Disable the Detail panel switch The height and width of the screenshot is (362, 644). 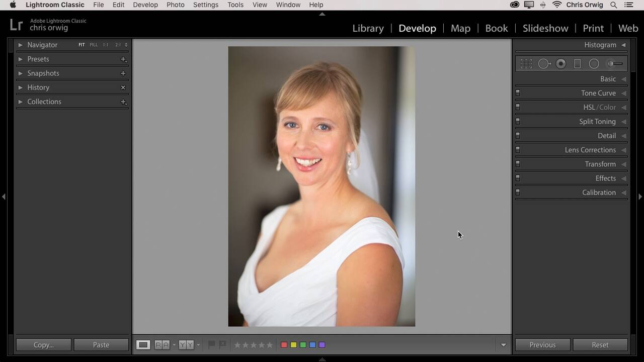coord(518,135)
